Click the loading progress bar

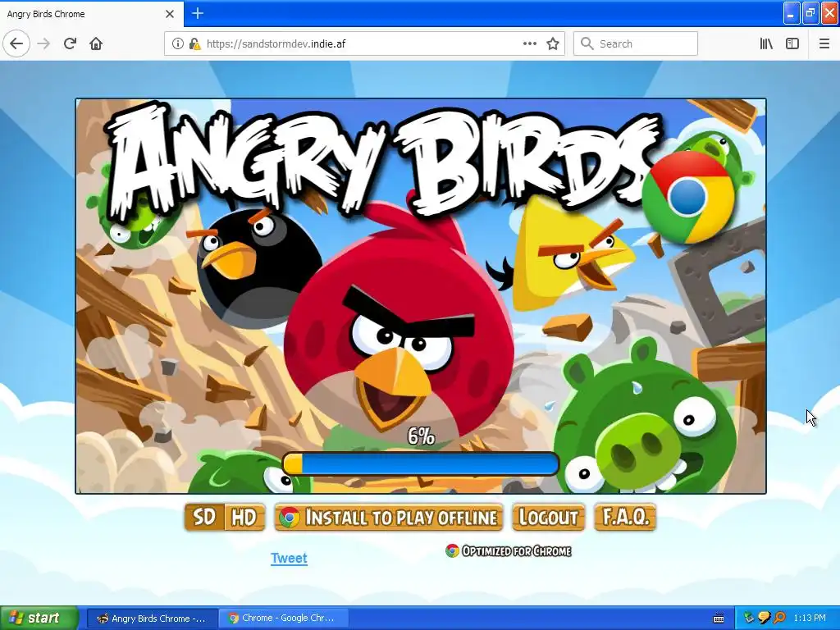coord(421,464)
